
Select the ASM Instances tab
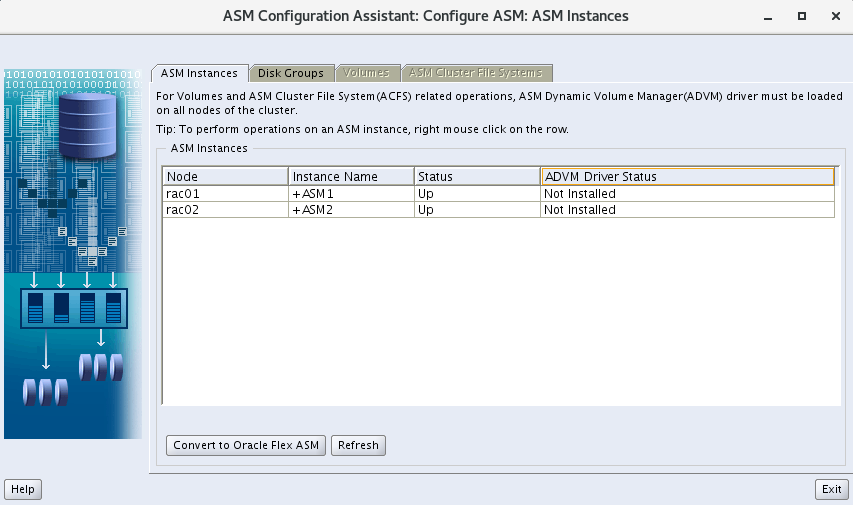point(199,73)
